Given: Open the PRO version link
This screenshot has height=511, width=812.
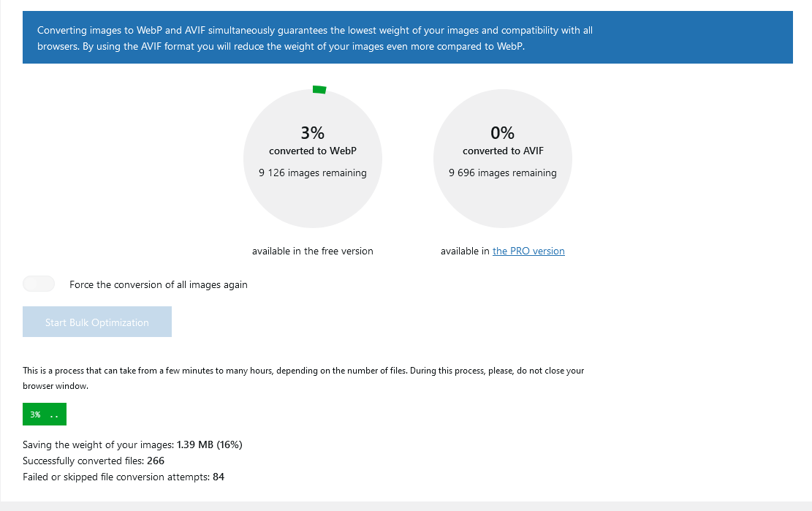Looking at the screenshot, I should (528, 251).
